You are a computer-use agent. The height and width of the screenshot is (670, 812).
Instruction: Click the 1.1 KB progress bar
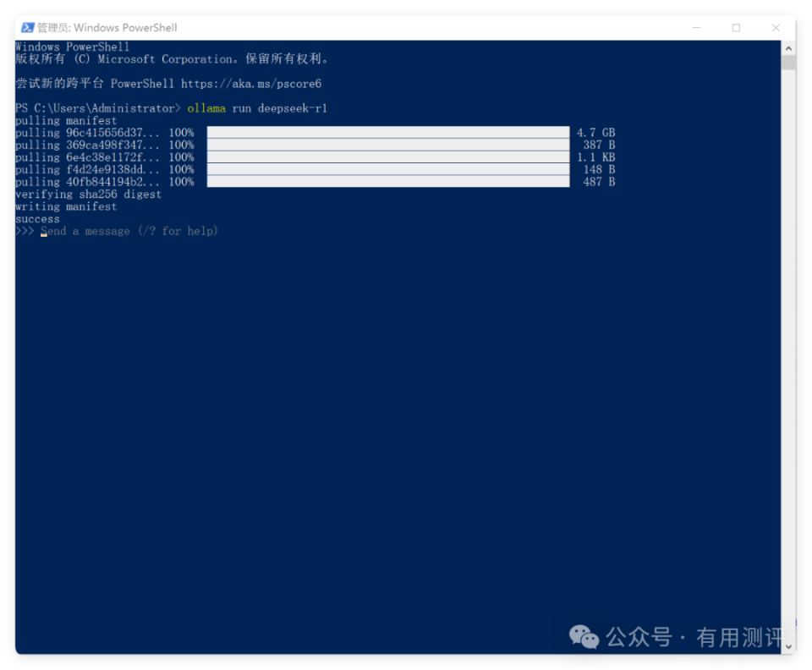click(388, 157)
